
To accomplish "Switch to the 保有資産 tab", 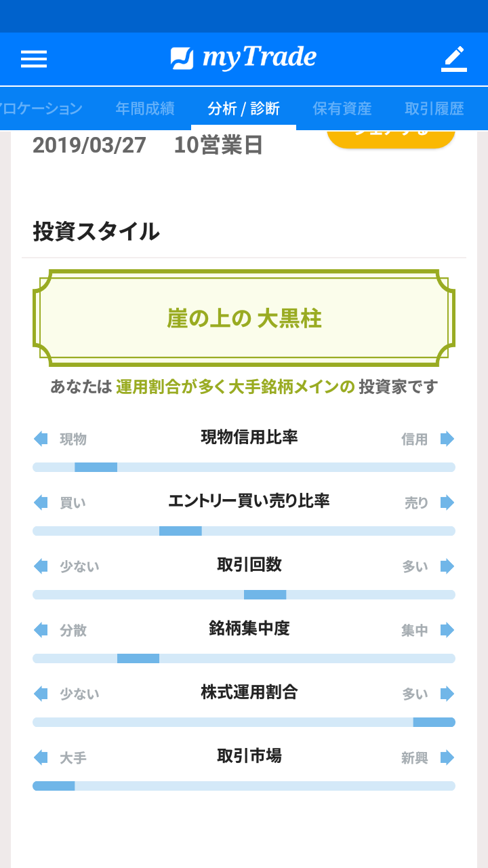I will [342, 108].
